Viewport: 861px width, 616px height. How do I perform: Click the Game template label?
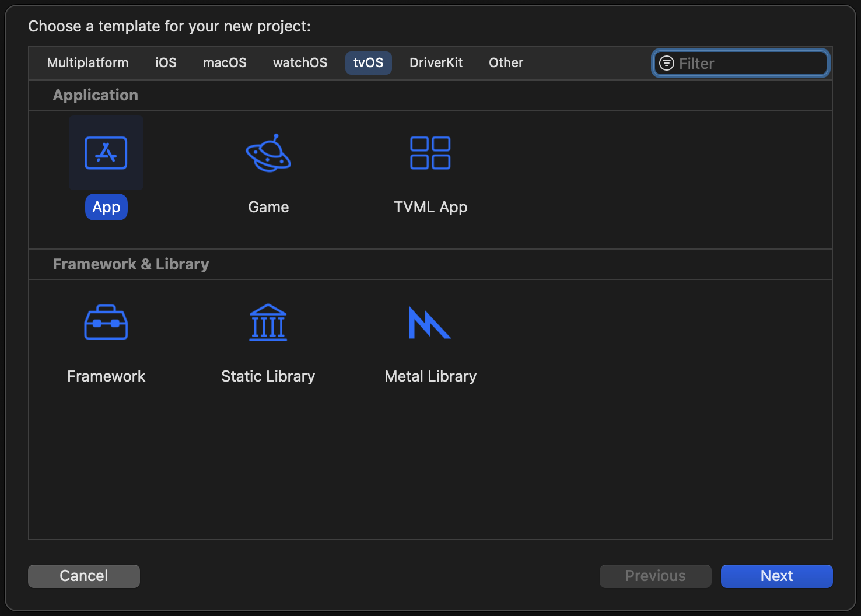[x=268, y=207]
